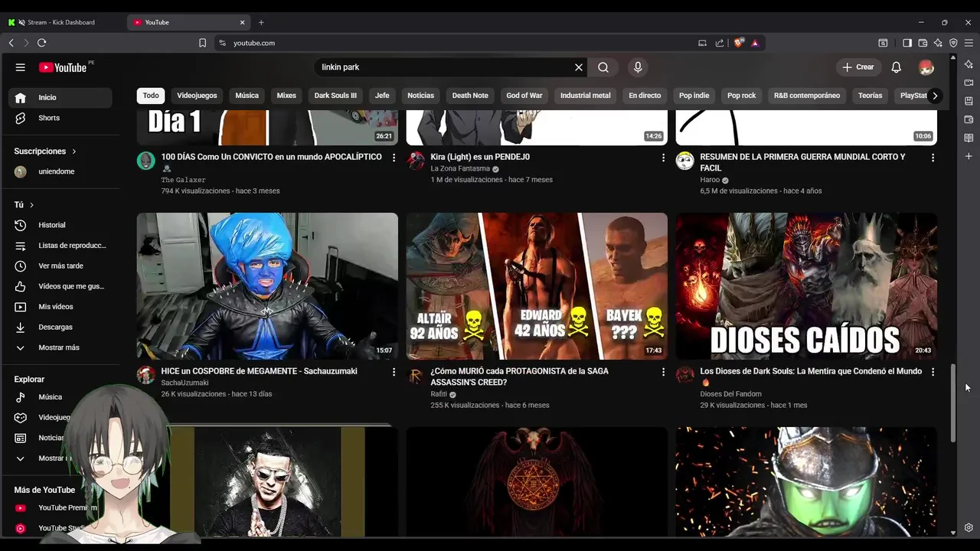Select the Todo filter chip
Viewport: 980px width, 551px height.
pyautogui.click(x=151, y=96)
